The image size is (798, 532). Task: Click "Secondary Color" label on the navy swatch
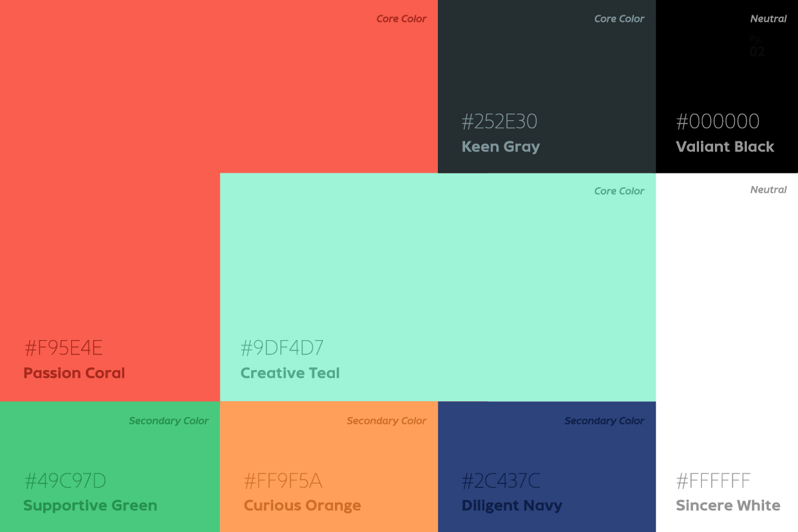[604, 420]
